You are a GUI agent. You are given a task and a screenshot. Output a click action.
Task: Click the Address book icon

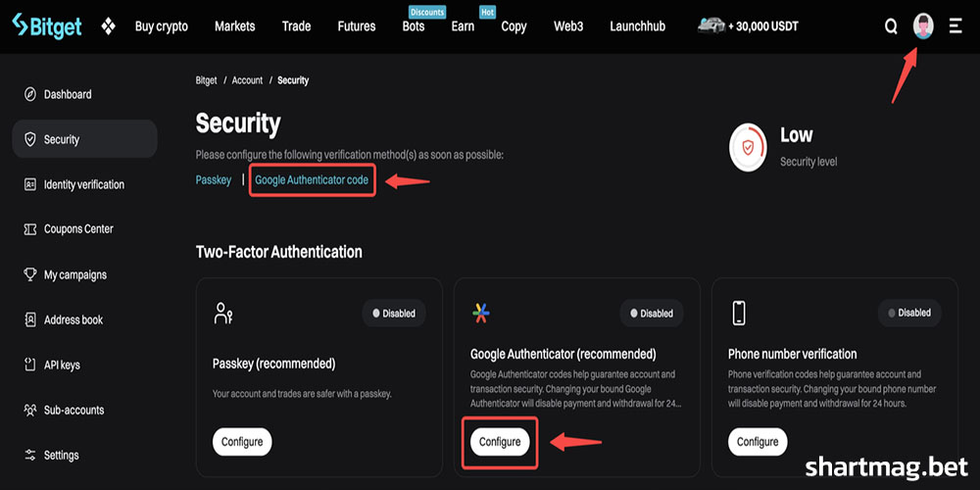tap(30, 319)
